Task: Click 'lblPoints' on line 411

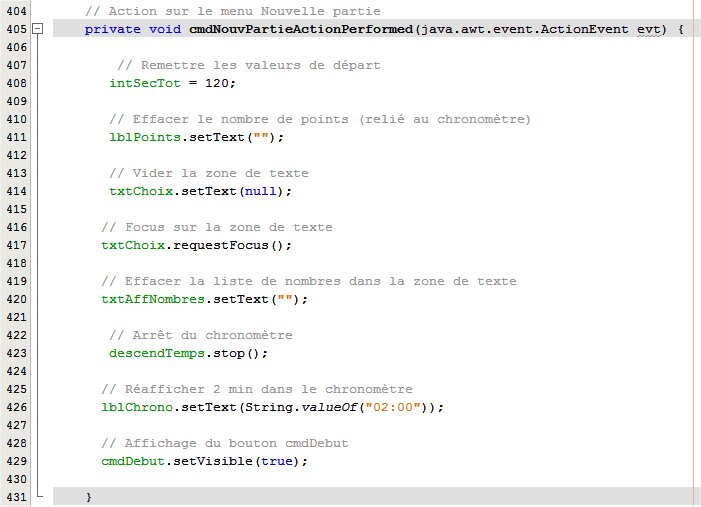Action: click(145, 137)
